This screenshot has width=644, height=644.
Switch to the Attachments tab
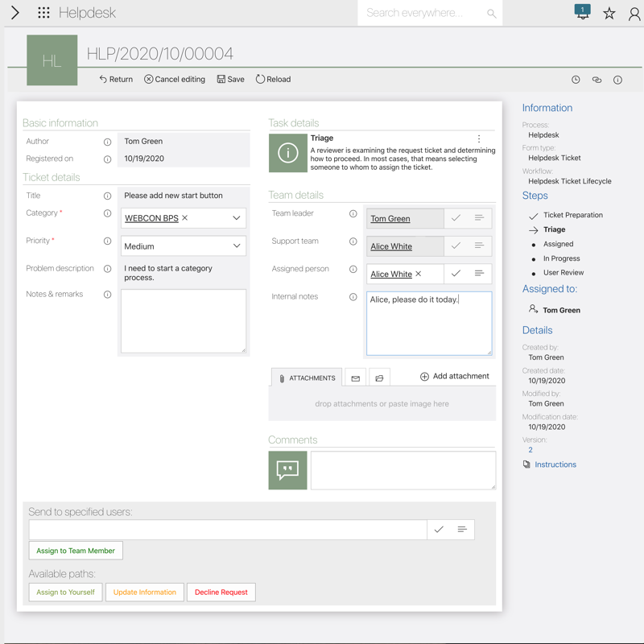[x=307, y=378]
